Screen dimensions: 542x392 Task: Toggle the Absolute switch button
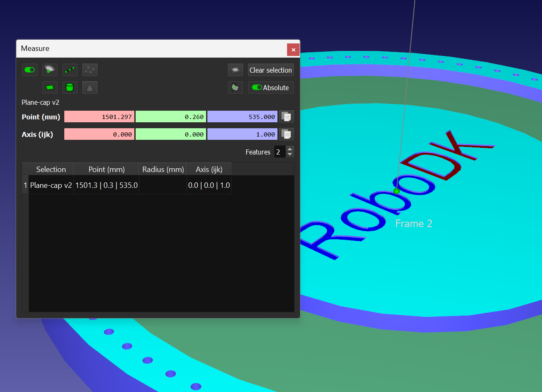click(x=271, y=87)
